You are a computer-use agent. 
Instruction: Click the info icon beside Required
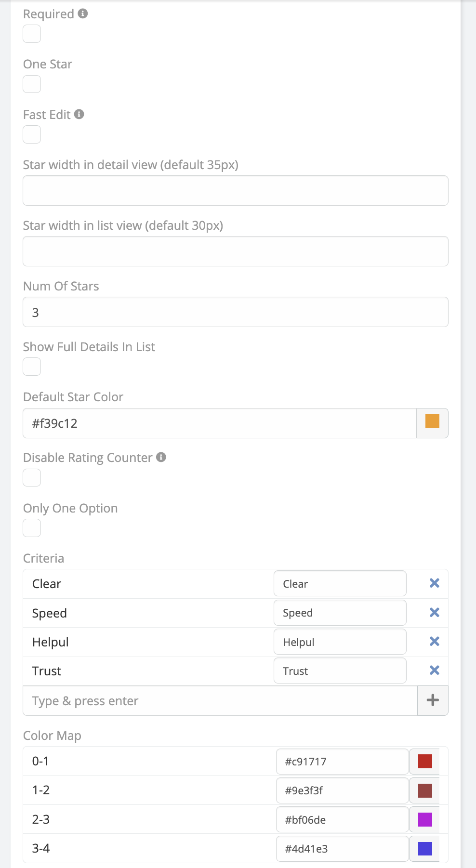(83, 13)
